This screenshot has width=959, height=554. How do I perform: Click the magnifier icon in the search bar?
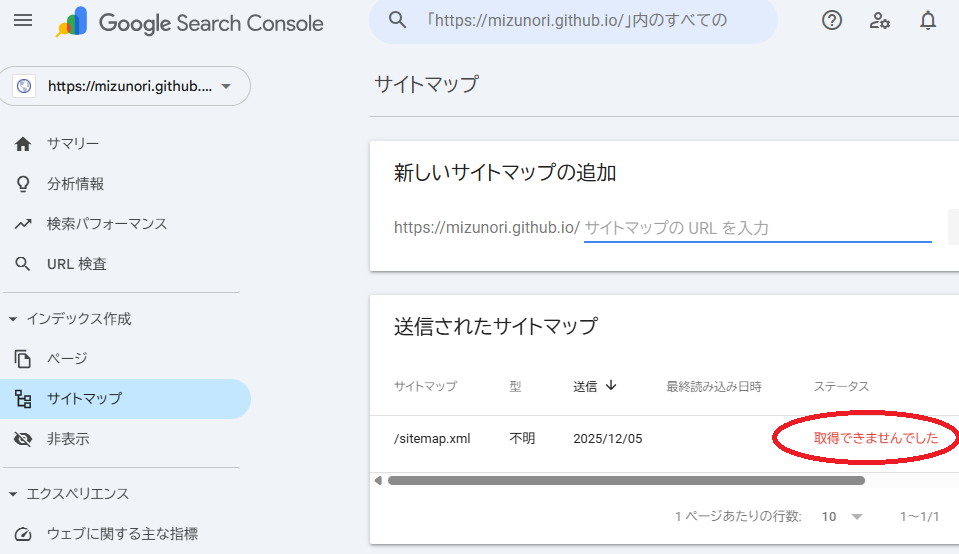398,20
